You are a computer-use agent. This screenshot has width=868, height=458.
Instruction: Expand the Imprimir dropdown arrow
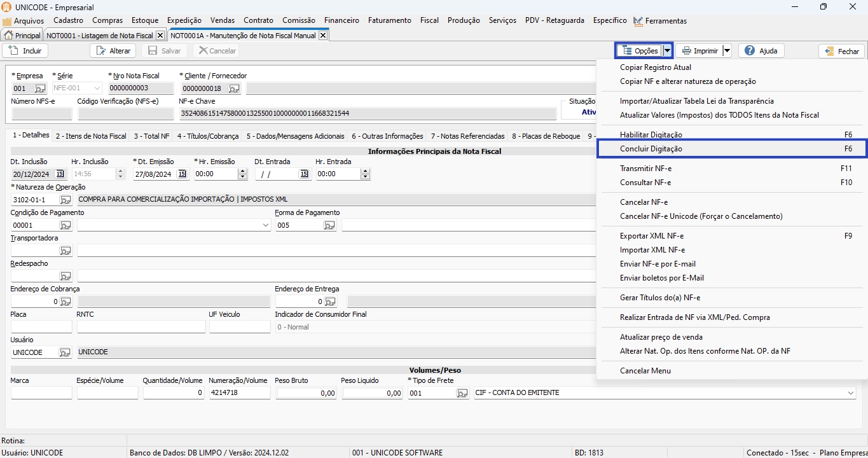point(727,51)
